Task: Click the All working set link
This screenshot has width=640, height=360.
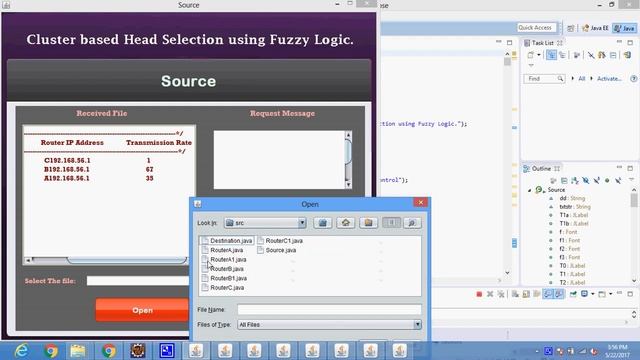Action: coord(582,78)
